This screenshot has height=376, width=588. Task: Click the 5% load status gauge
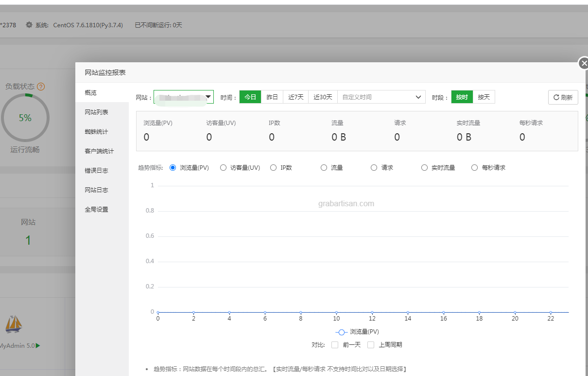click(25, 118)
